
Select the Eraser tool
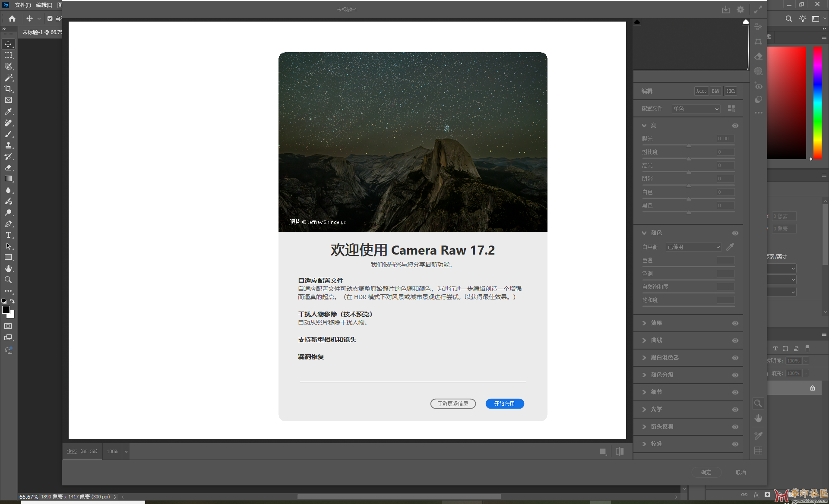pyautogui.click(x=8, y=167)
